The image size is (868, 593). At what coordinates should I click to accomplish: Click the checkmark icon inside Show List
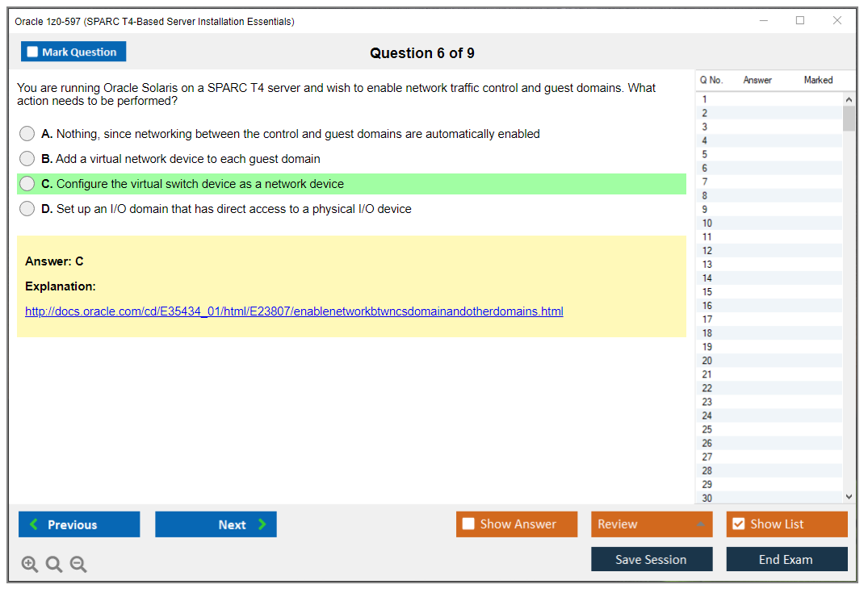point(738,524)
